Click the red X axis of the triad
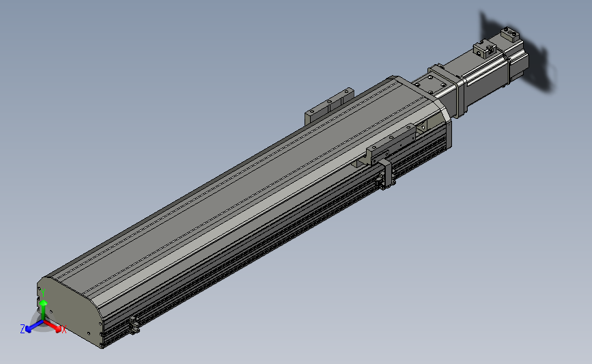 [53, 326]
